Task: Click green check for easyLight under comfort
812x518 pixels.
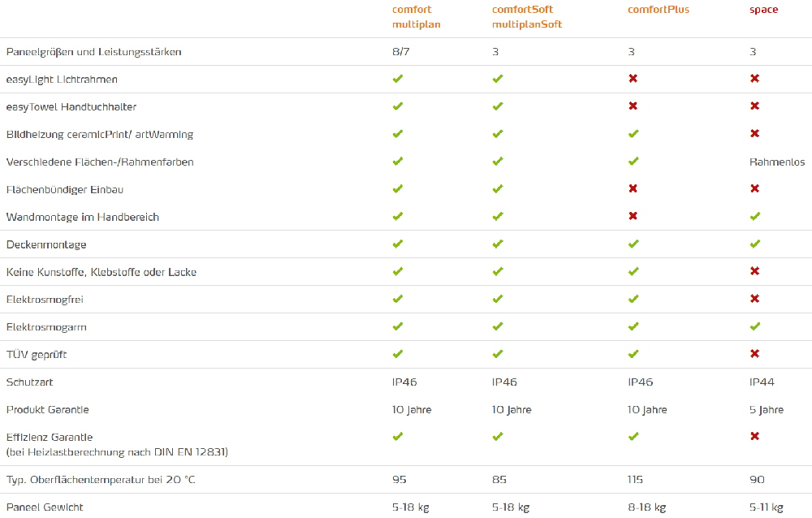Action: 398,79
